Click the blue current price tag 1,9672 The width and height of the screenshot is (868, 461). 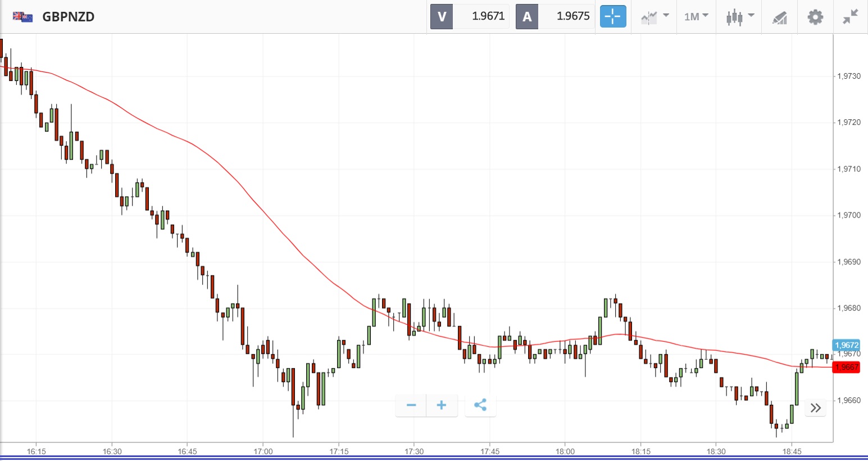(x=846, y=345)
